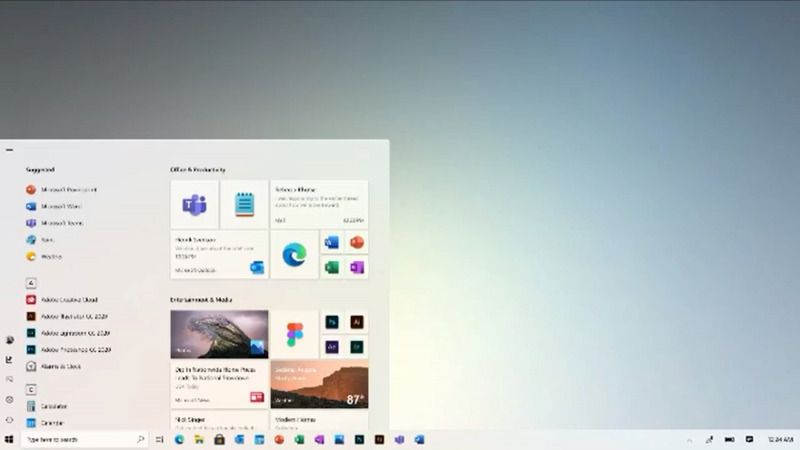800x450 pixels.
Task: Open the Microsoft Edge tile
Action: (293, 255)
